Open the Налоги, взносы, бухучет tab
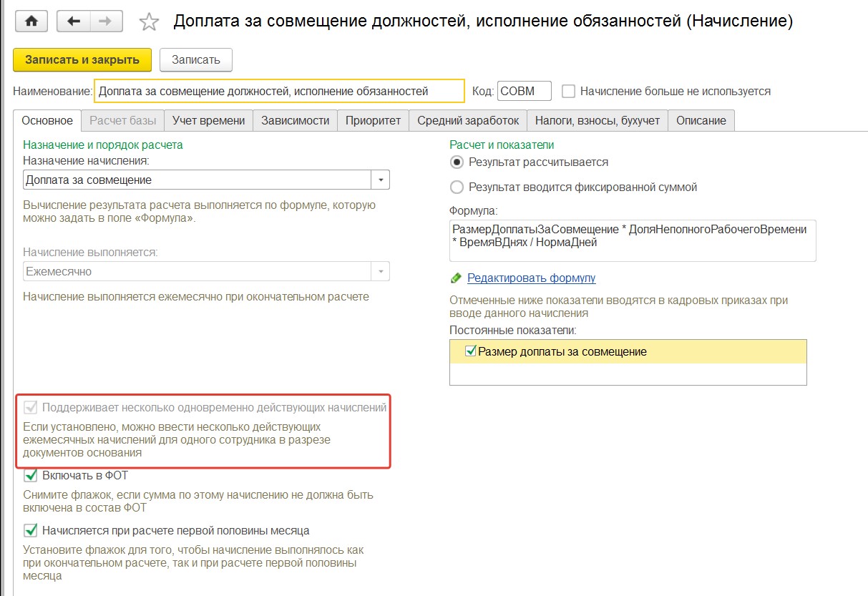Image resolution: width=868 pixels, height=596 pixels. pyautogui.click(x=598, y=120)
